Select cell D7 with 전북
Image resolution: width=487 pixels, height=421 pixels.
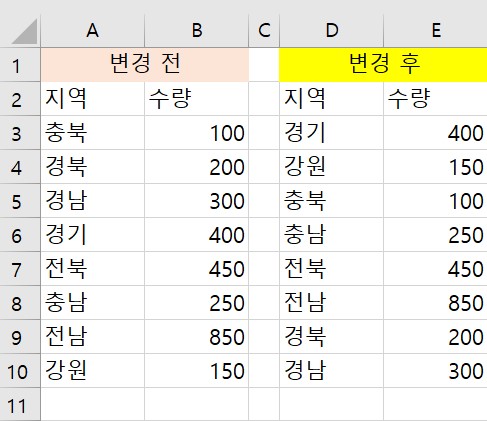332,269
